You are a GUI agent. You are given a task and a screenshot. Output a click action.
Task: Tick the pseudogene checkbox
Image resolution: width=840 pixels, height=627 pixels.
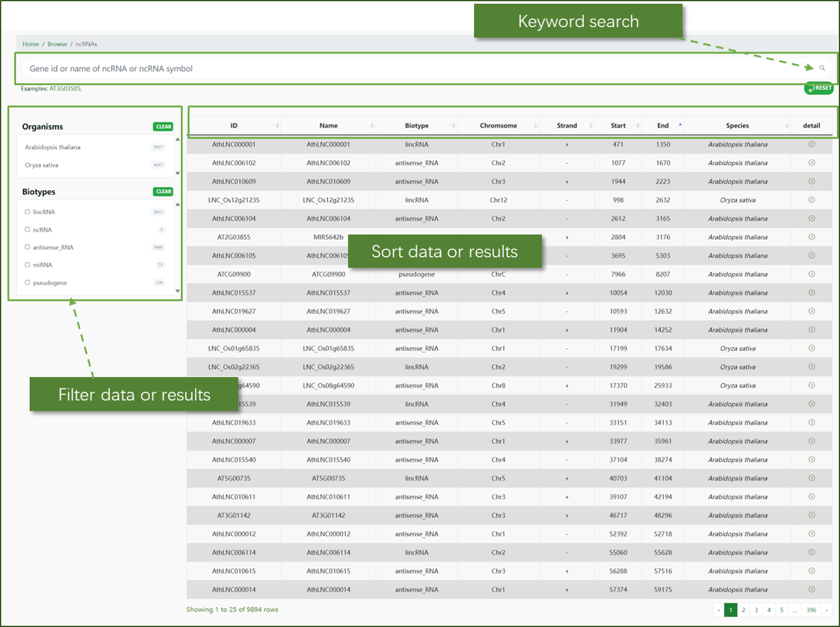[27, 283]
